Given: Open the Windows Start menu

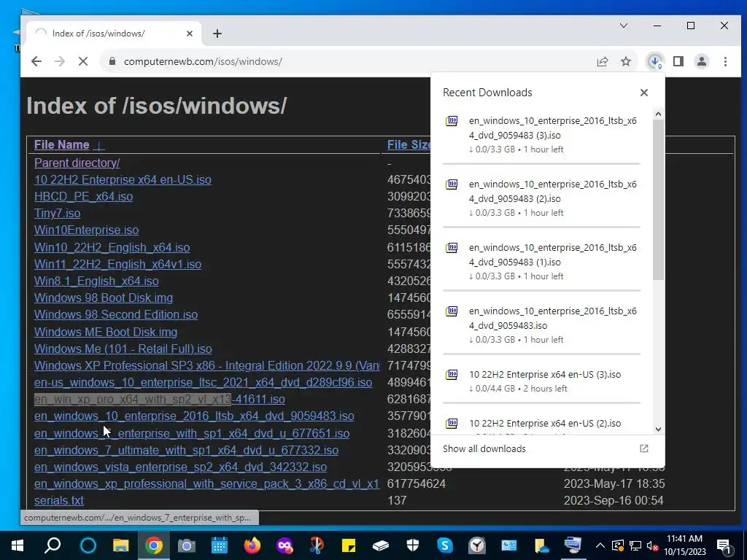Looking at the screenshot, I should (18, 545).
